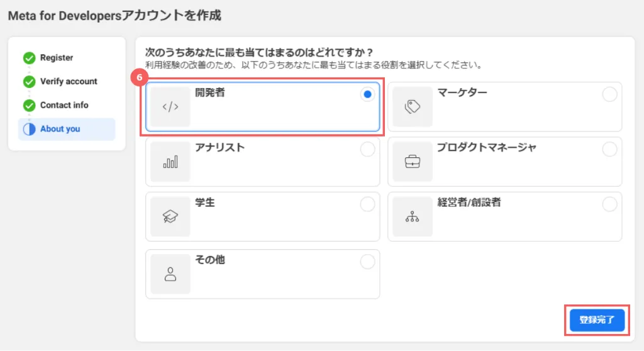The height and width of the screenshot is (351, 644).
Task: Click the green checkmark beside Register
Action: click(29, 58)
